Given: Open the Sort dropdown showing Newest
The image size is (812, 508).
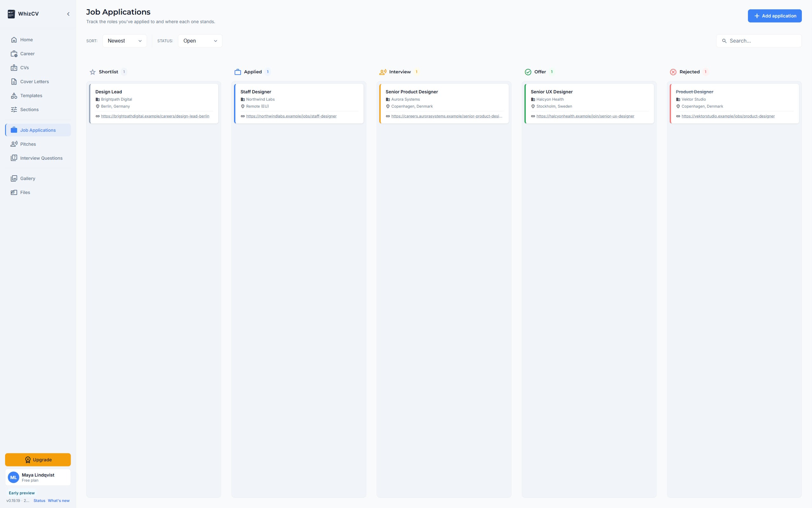Looking at the screenshot, I should click(x=124, y=41).
